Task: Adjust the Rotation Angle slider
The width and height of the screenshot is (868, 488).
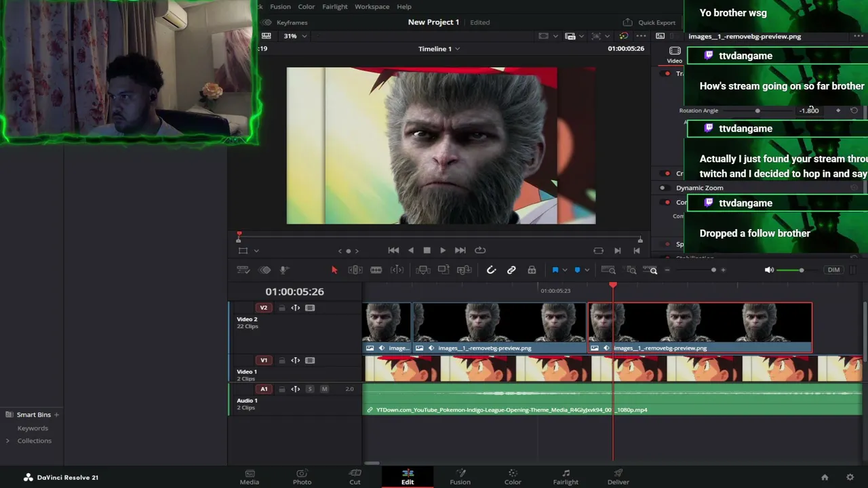Action: tap(757, 110)
